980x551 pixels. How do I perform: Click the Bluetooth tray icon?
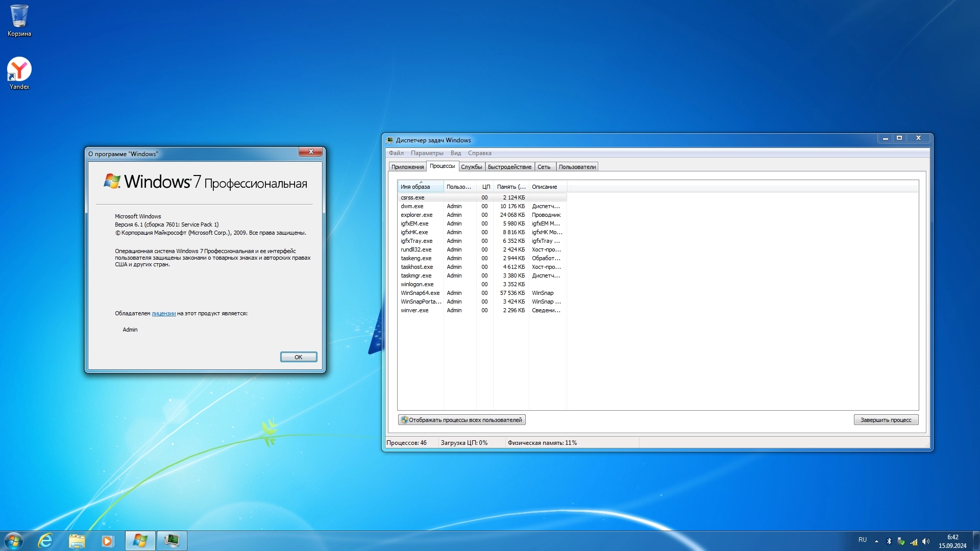click(889, 541)
